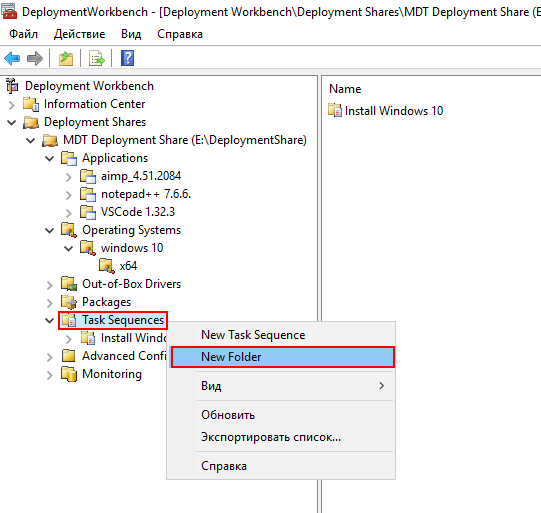The image size is (541, 513).
Task: Expand the Packages node
Action: (x=50, y=303)
